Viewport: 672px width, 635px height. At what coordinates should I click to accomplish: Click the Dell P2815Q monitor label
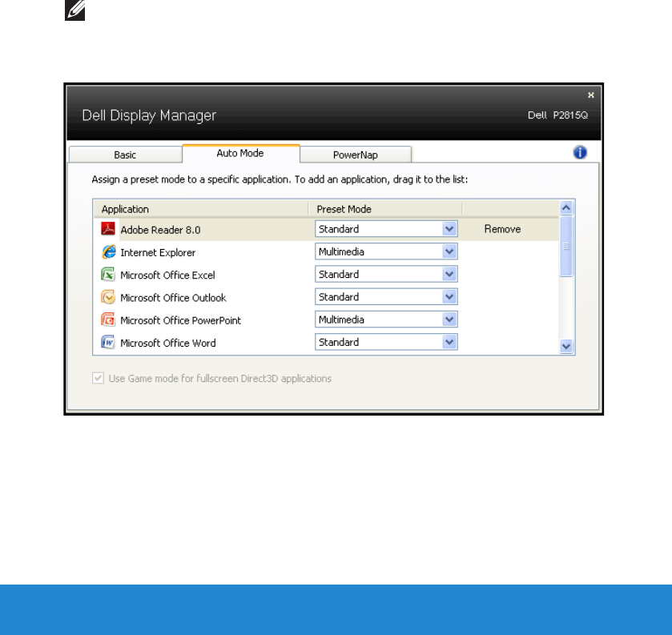557,115
